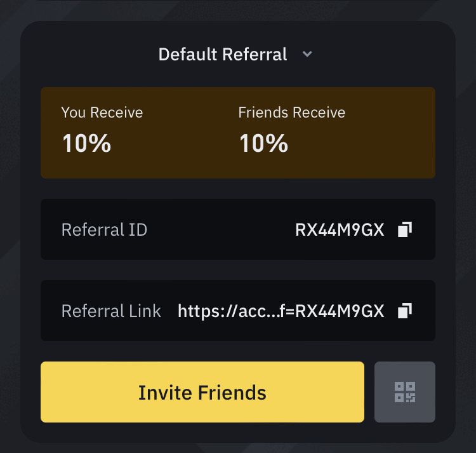This screenshot has width=476, height=453.
Task: Open the referral QR code
Action: click(x=405, y=392)
